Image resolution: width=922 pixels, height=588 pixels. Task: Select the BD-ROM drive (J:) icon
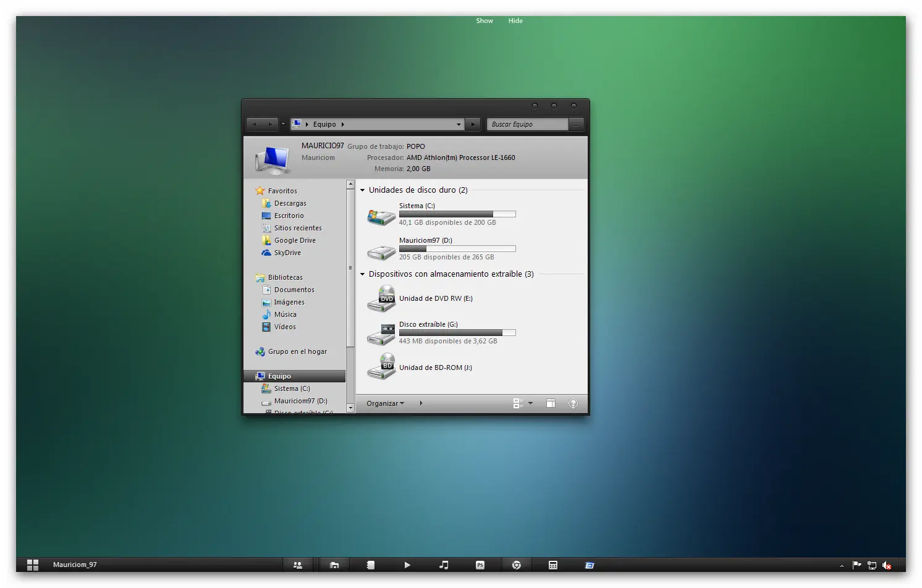coord(381,366)
